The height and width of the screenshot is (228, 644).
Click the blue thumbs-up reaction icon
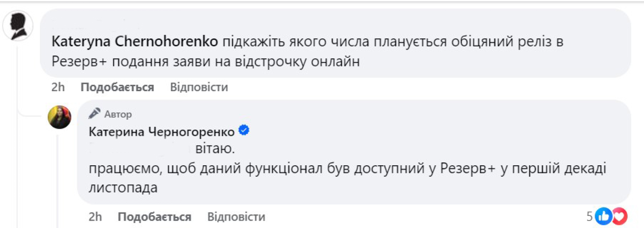coord(603,217)
